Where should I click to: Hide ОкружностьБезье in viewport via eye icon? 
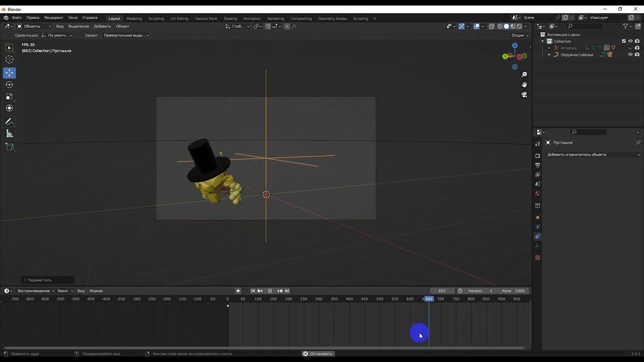[630, 54]
